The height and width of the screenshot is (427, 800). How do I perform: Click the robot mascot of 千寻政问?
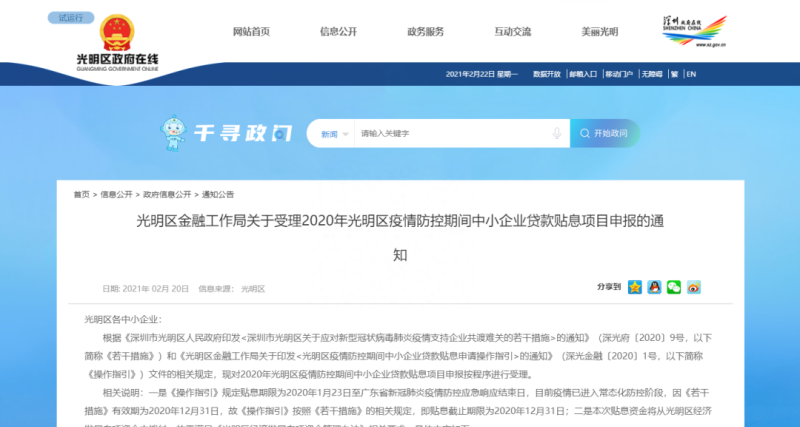(x=173, y=133)
